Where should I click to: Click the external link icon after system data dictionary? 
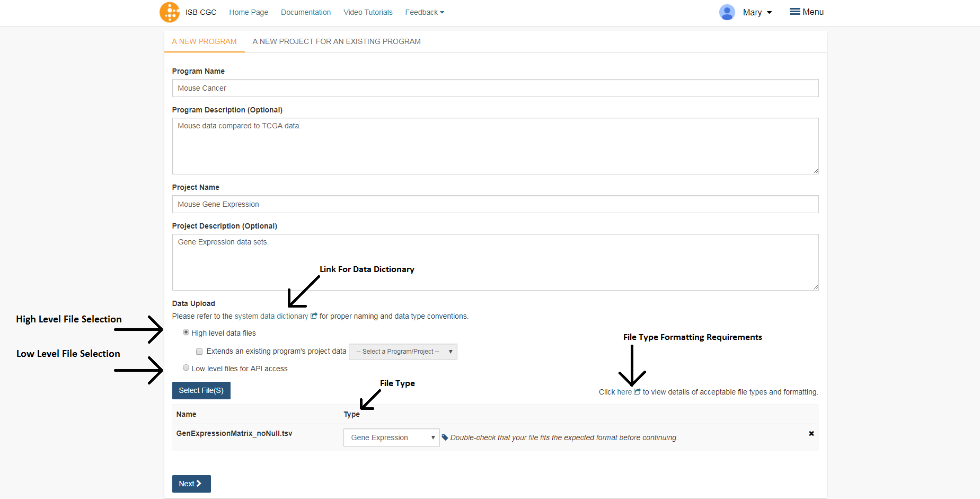[314, 316]
